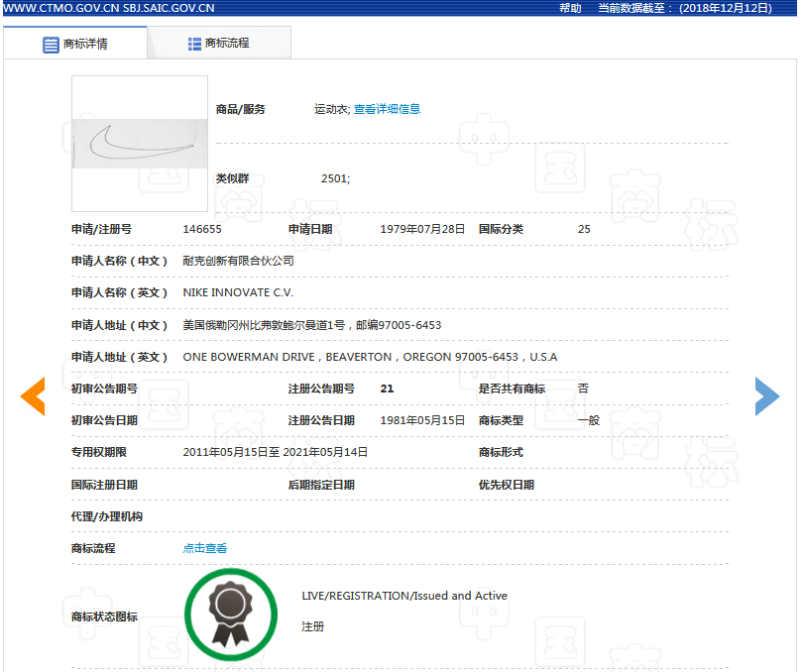Click the 商标流程 tab list icon

tap(194, 45)
